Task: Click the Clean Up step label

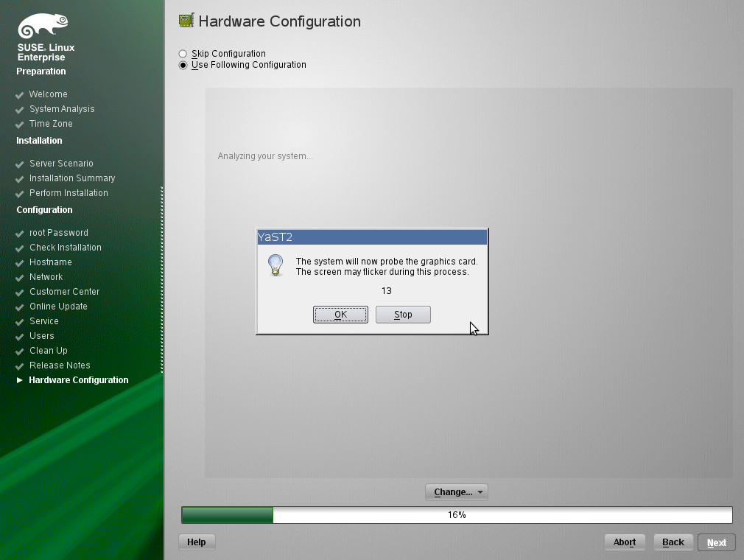Action: click(x=49, y=350)
